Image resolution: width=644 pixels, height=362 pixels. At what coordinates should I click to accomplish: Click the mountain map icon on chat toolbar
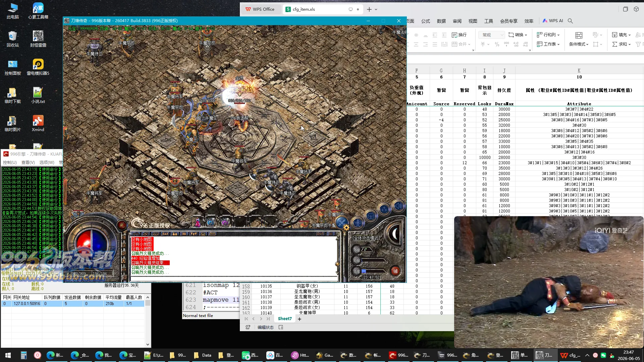tap(136, 234)
